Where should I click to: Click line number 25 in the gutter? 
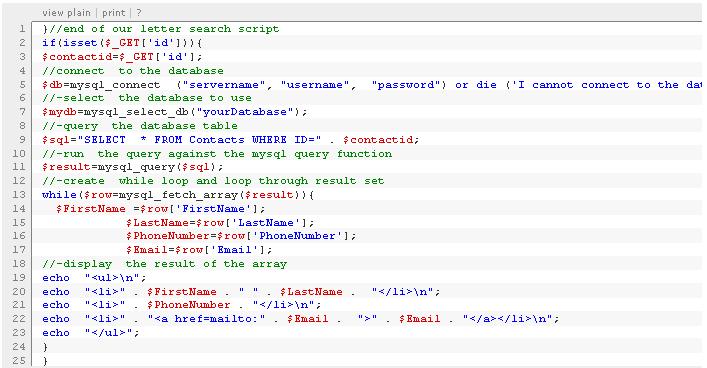[x=19, y=361]
